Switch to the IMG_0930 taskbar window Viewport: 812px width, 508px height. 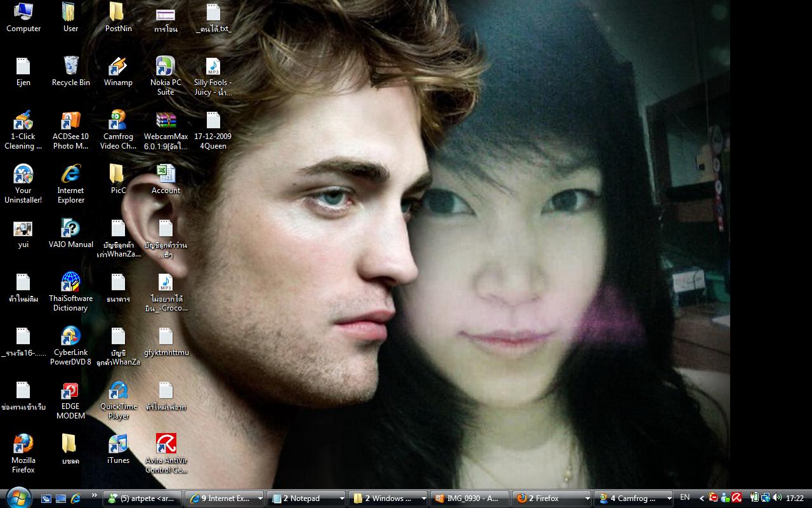point(469,499)
